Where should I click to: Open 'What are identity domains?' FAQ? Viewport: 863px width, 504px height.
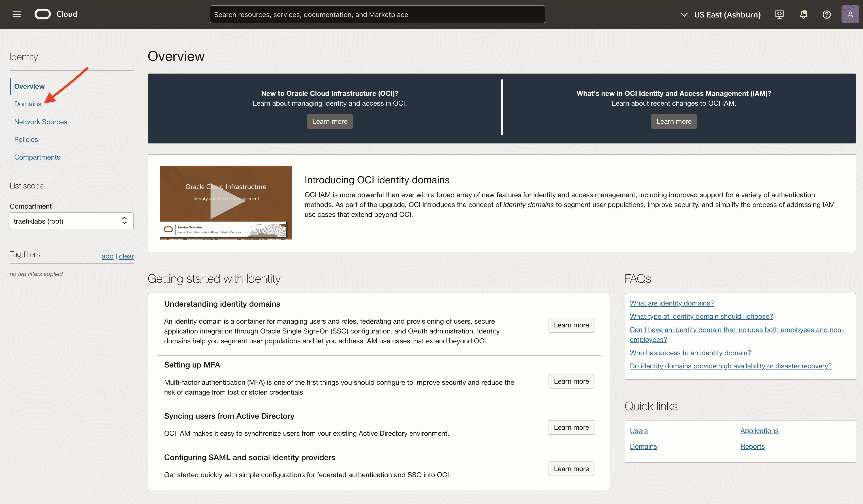tap(672, 303)
